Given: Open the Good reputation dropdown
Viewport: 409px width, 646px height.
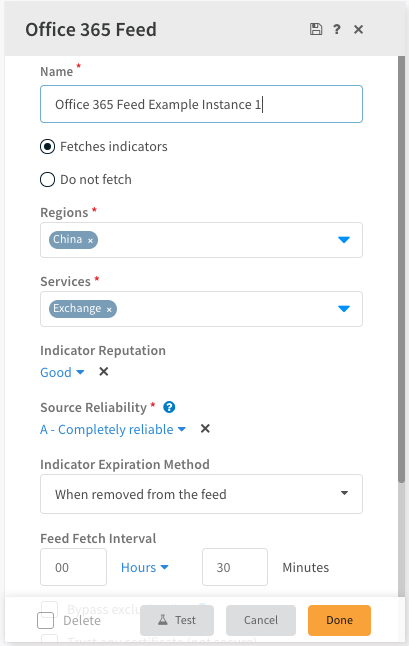Looking at the screenshot, I should [x=62, y=372].
